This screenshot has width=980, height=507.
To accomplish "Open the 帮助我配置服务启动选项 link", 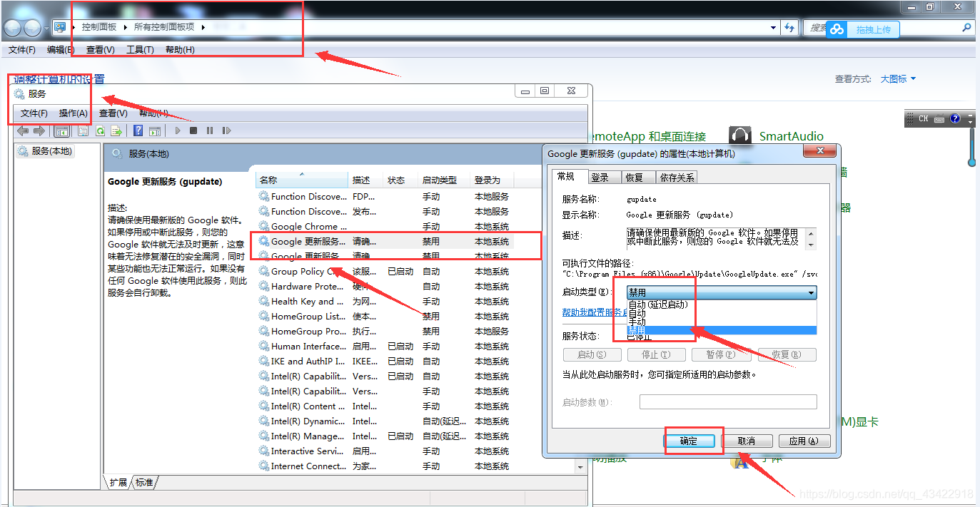I will 595,312.
